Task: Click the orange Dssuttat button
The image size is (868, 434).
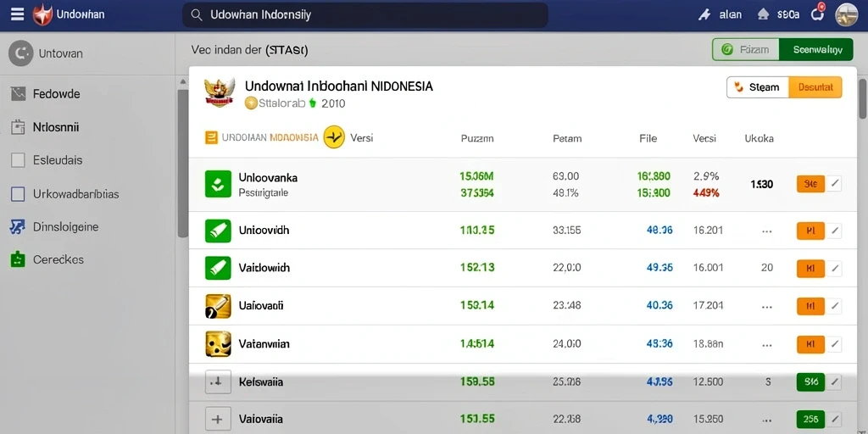Action: (x=815, y=87)
